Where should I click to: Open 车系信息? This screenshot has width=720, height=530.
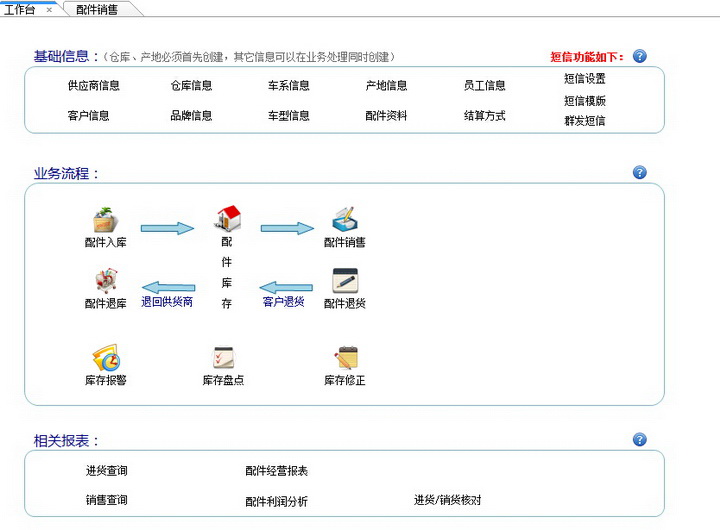coord(289,85)
